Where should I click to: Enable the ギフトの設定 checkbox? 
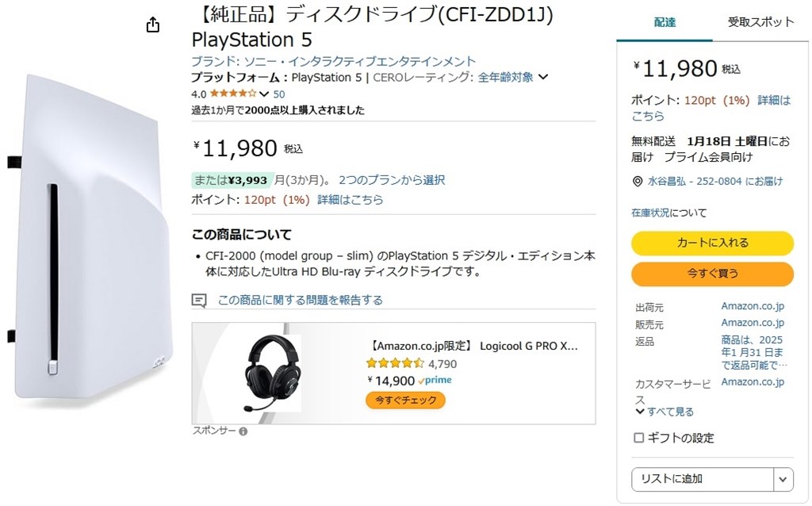639,438
